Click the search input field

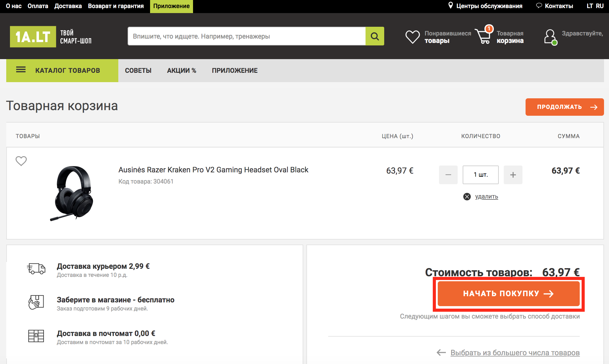tap(247, 36)
